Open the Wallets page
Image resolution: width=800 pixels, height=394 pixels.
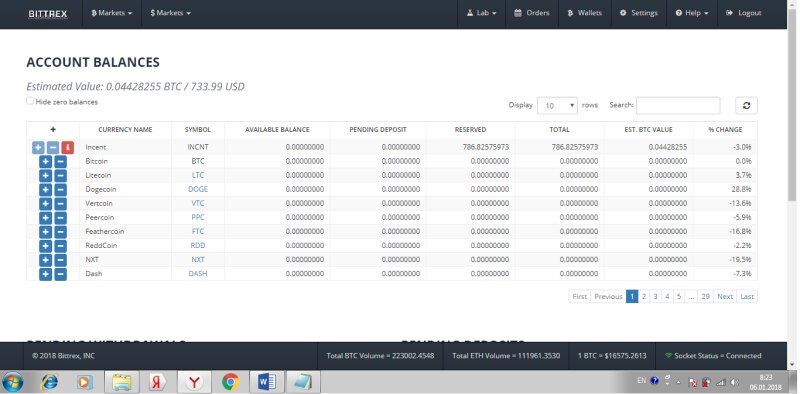(585, 13)
